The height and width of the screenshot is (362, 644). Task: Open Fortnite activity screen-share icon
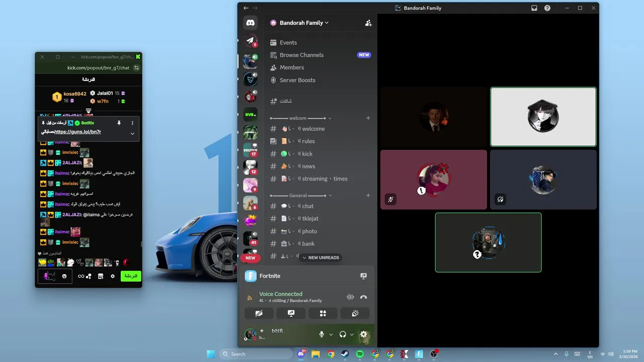[364, 276]
